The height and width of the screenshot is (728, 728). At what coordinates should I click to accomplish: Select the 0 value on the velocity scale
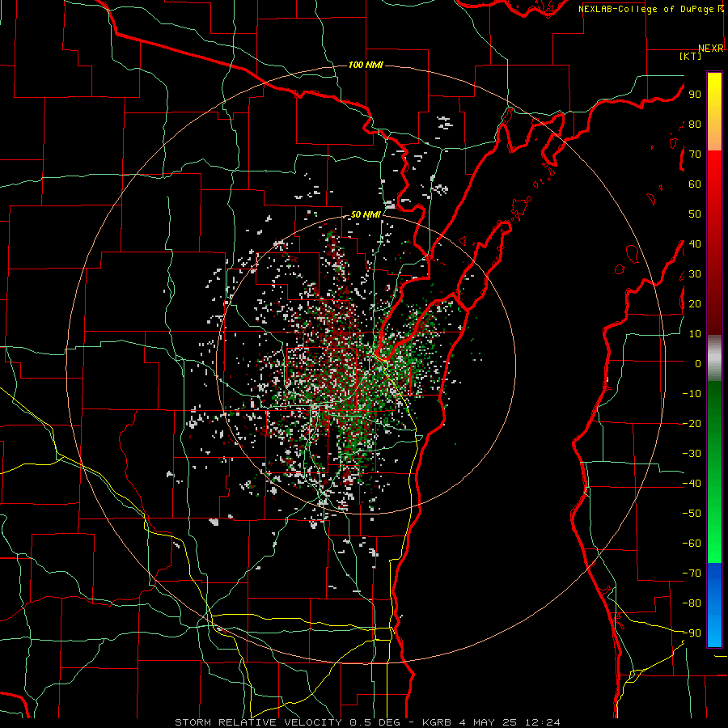(698, 363)
